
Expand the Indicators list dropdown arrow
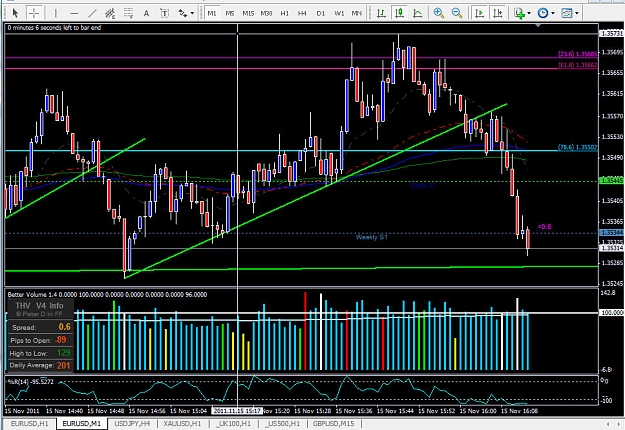pos(529,13)
